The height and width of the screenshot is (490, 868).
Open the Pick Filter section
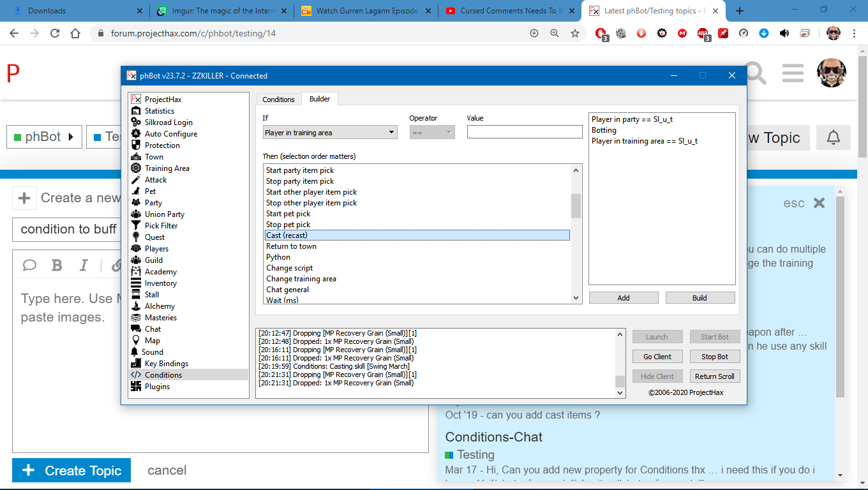[x=161, y=226]
